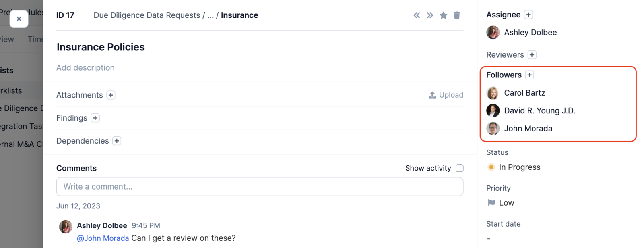The image size is (644, 248).
Task: Enable the Show activity checkbox
Action: (x=460, y=168)
